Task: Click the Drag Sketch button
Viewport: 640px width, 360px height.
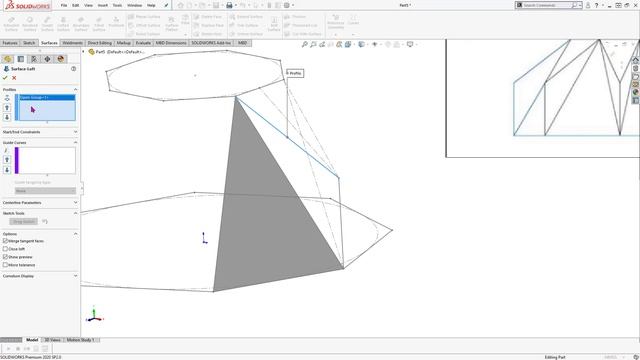Action: [24, 222]
